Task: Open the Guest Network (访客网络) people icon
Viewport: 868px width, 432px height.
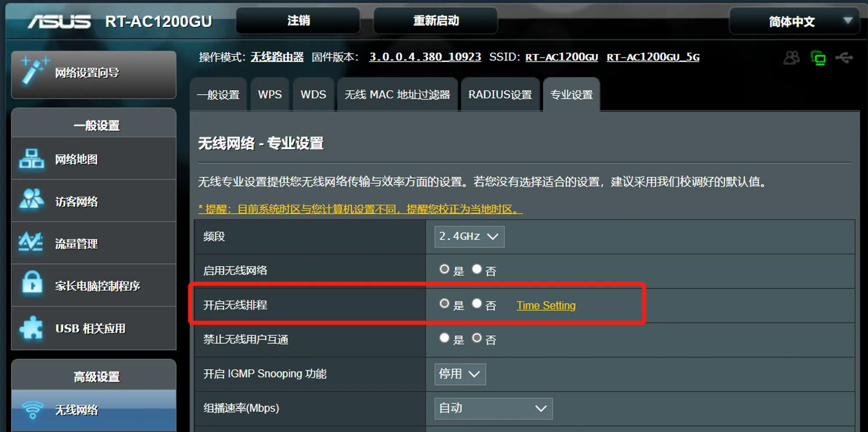Action: click(31, 200)
